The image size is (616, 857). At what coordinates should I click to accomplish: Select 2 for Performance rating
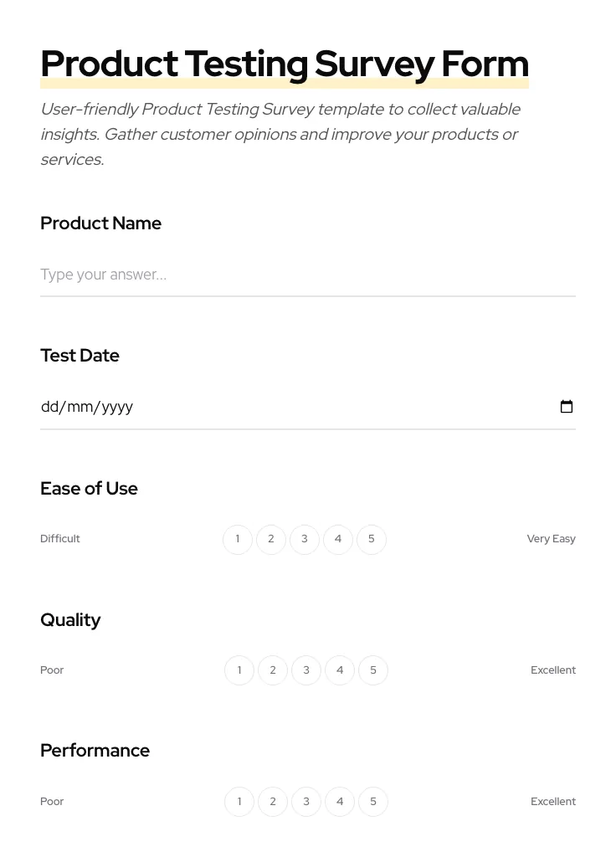point(272,801)
